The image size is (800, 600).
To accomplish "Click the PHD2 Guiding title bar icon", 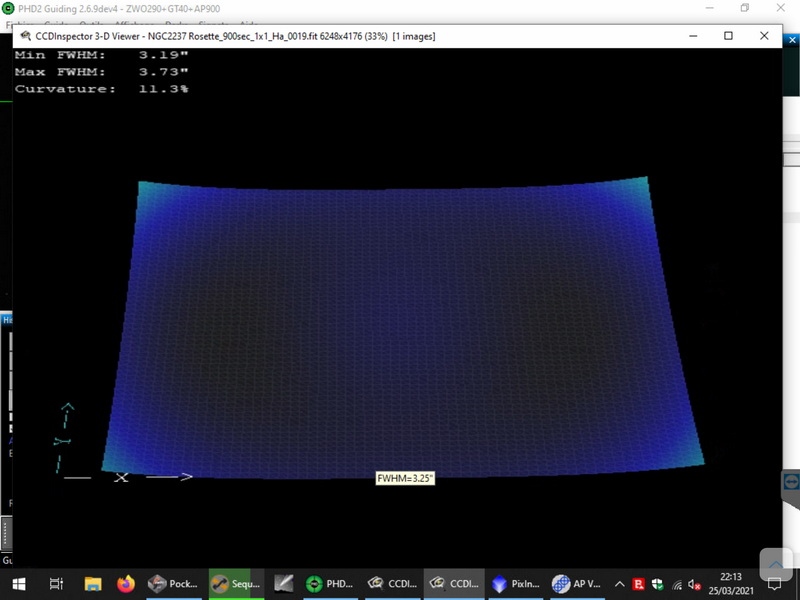I will [x=8, y=8].
